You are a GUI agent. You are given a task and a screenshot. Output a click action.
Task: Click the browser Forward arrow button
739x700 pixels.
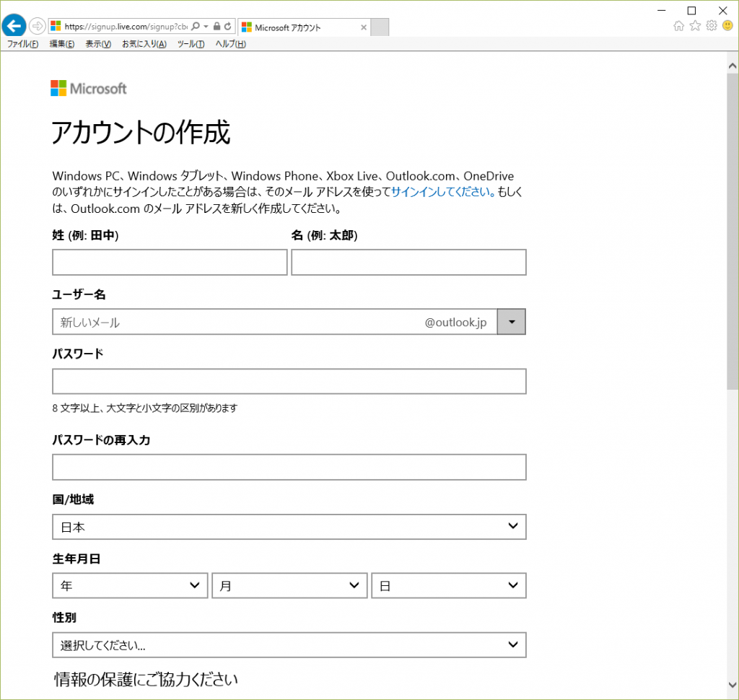[x=38, y=26]
